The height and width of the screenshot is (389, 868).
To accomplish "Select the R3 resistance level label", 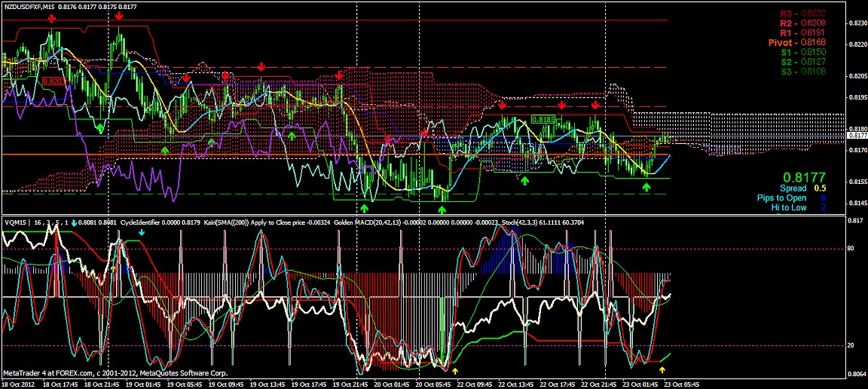I will (796, 14).
